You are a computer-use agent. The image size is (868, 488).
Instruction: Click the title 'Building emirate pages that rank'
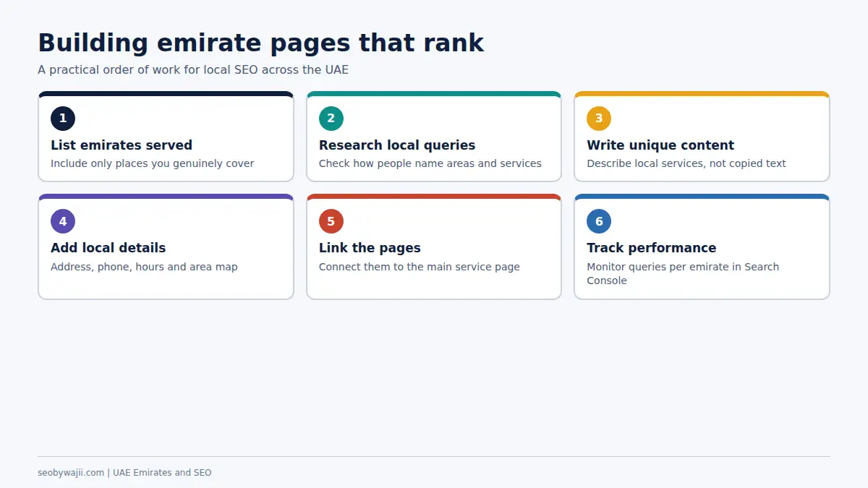(261, 43)
